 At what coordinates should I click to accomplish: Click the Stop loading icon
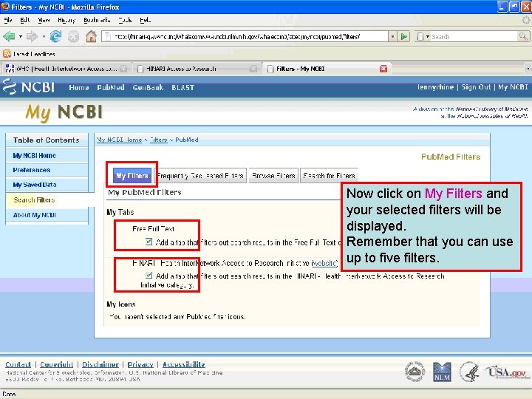coord(73,37)
